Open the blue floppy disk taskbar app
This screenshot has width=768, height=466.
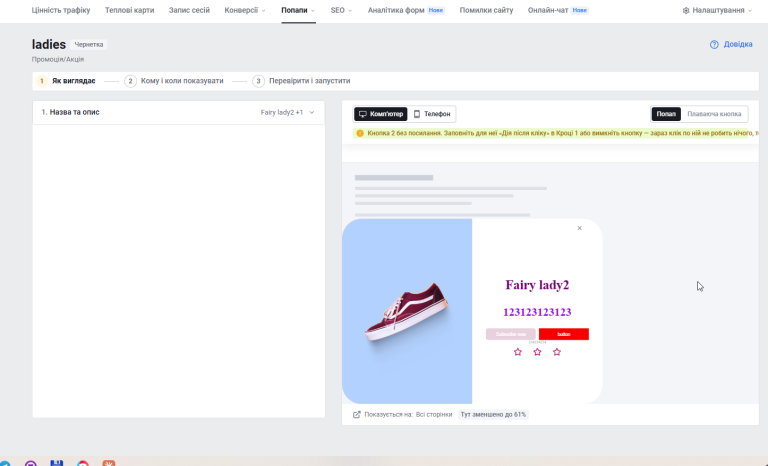57,463
